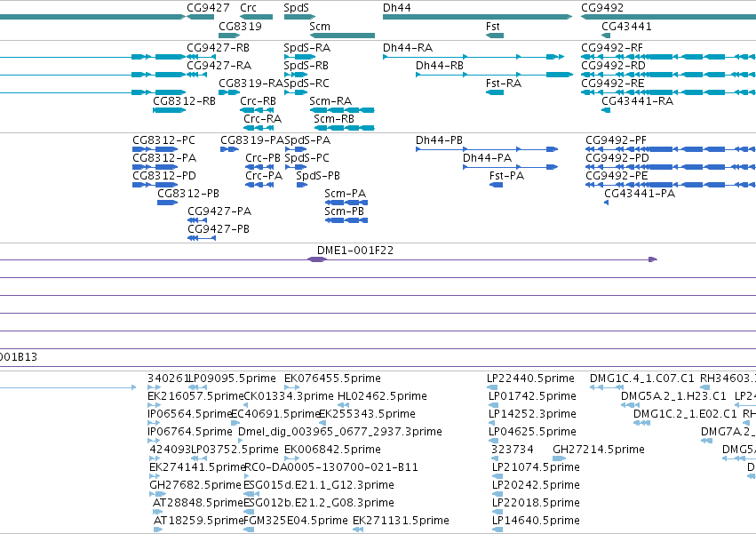The image size is (756, 534).
Task: Select the CG9492 gene label
Action: point(602,8)
